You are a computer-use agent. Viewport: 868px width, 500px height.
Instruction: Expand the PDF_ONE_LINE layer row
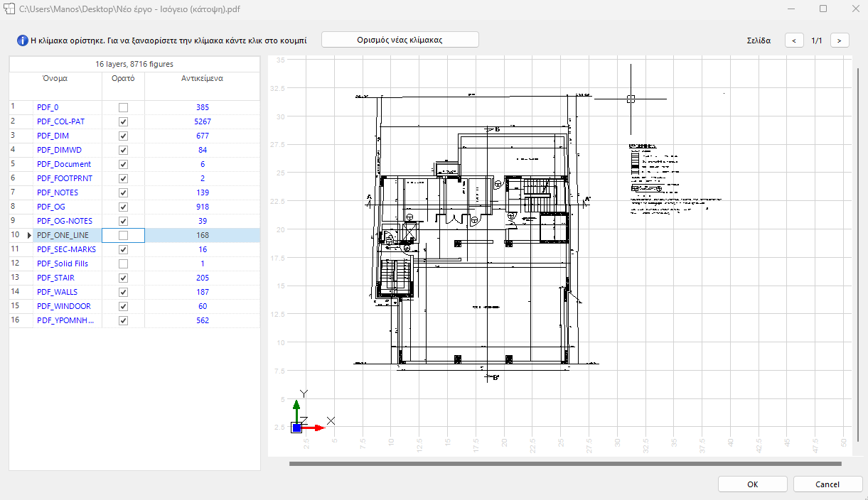click(x=28, y=235)
